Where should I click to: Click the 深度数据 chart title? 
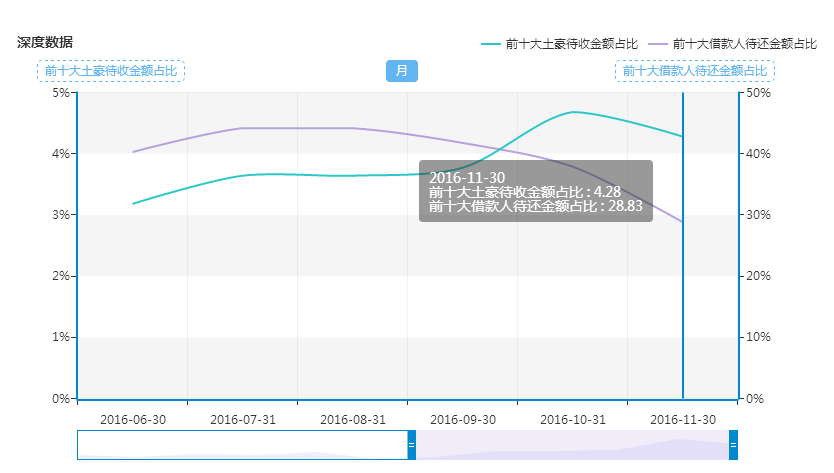tap(45, 42)
